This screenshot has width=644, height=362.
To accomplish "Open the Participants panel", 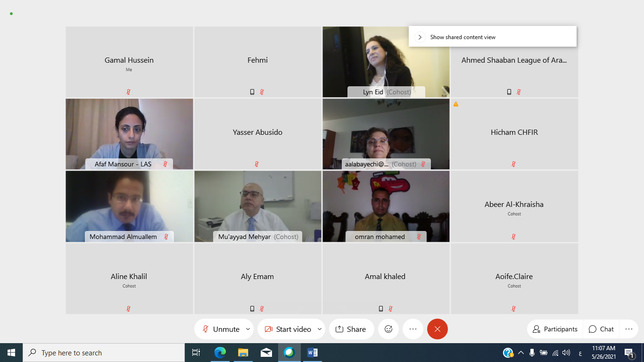I will [555, 329].
